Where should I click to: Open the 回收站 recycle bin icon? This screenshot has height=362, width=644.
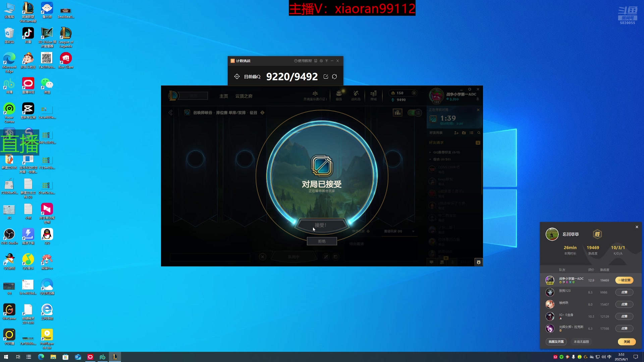pyautogui.click(x=9, y=36)
